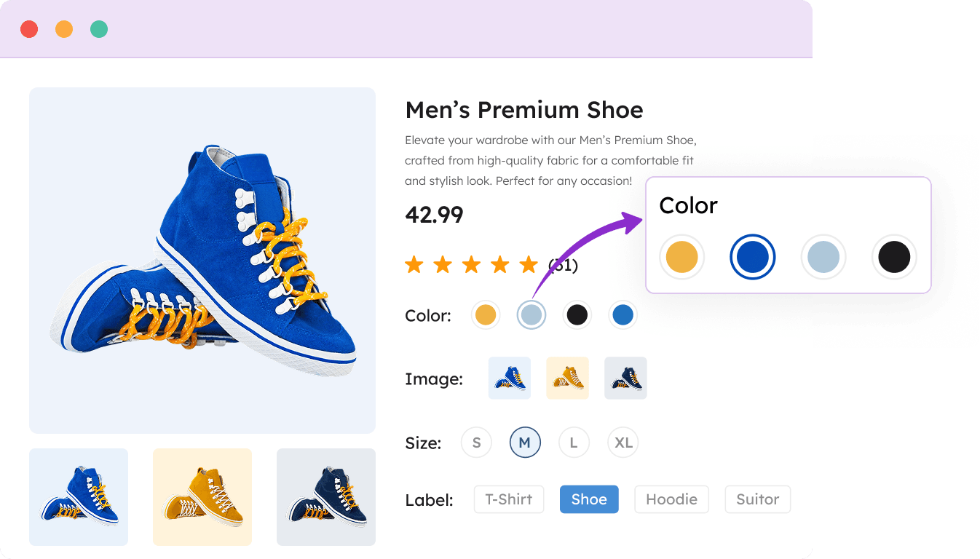This screenshot has width=980, height=559.
Task: Open the blue shoe gallery thumbnail
Action: pyautogui.click(x=79, y=497)
